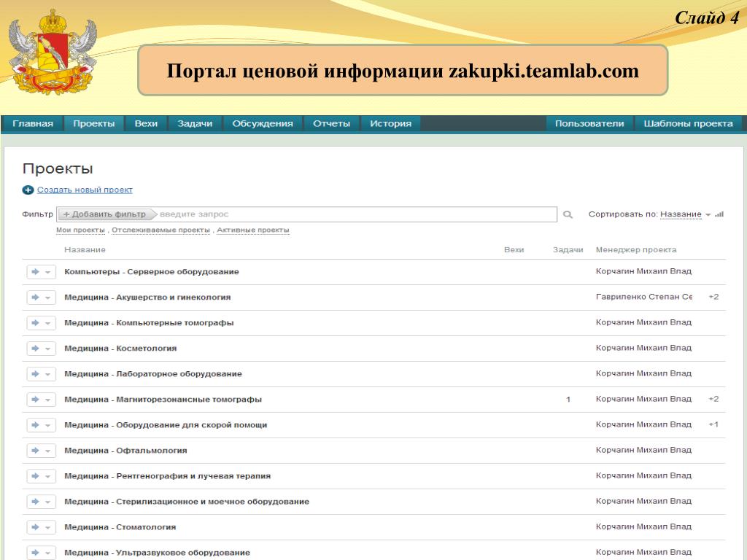This screenshot has width=747, height=560.
Task: Expand status dropdown for Магниторезонансные томографы
Action: coord(47,400)
